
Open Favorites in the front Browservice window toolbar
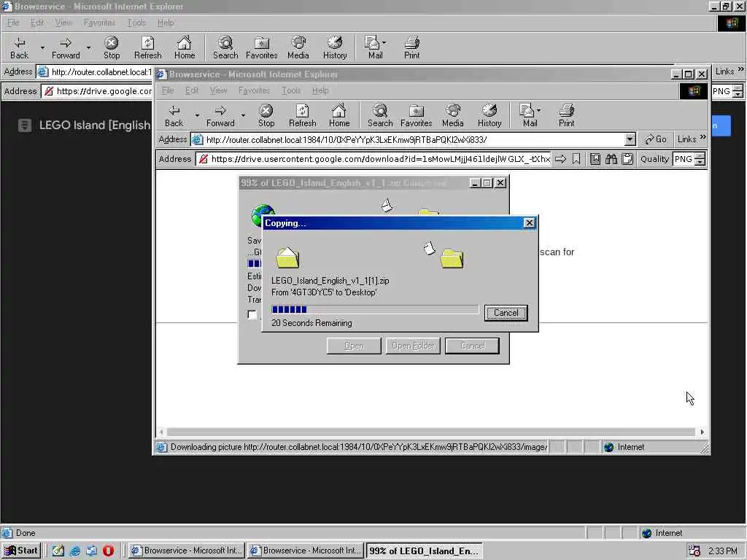[x=416, y=116]
